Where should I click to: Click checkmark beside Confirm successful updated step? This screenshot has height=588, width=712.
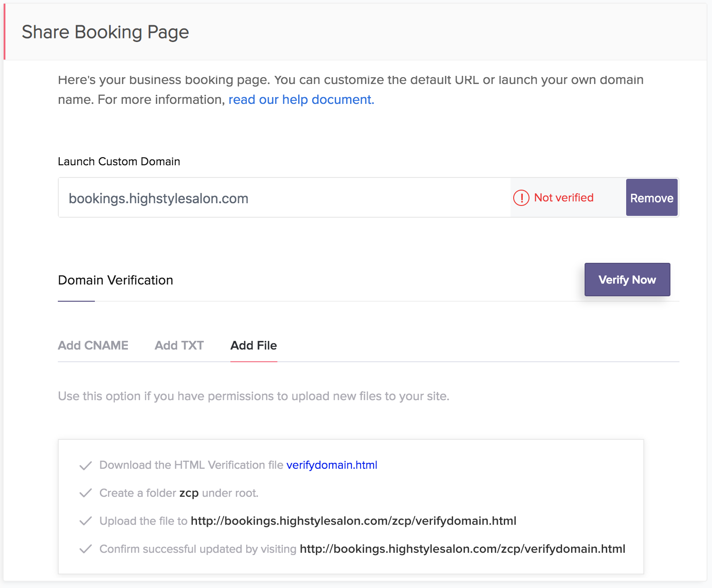point(85,549)
